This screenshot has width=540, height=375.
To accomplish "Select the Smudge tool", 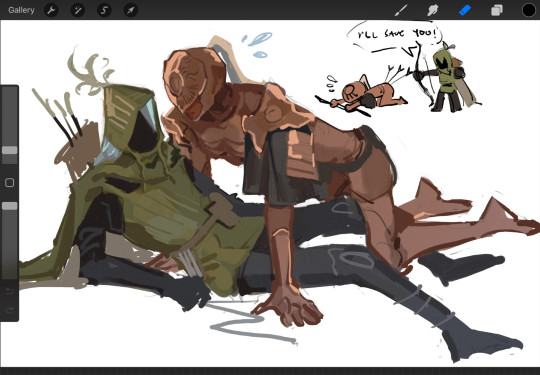I will tap(433, 10).
